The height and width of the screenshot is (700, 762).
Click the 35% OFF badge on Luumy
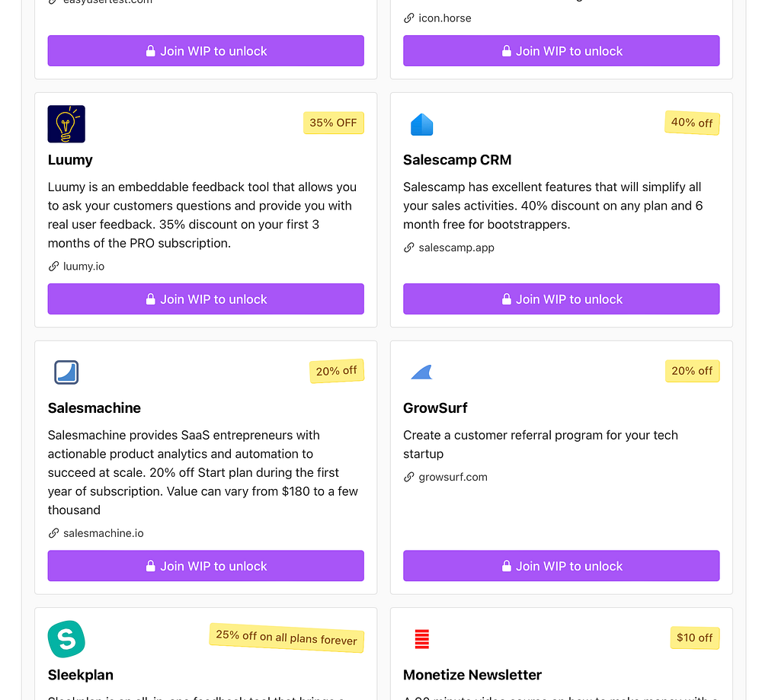(x=333, y=123)
